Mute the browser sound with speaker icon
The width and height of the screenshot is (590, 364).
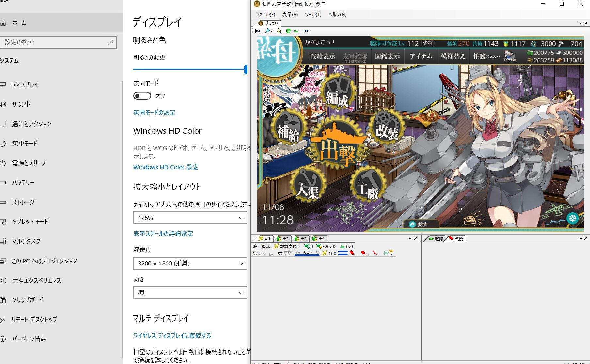point(279,31)
